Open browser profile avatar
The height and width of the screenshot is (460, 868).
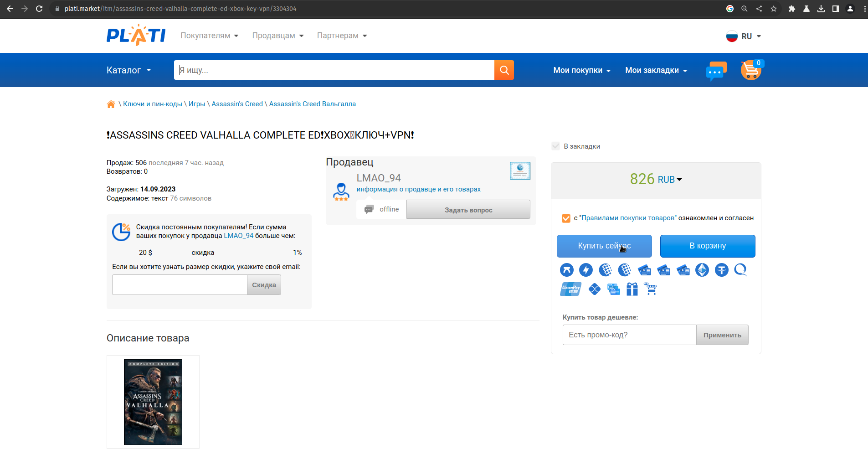[x=850, y=9]
